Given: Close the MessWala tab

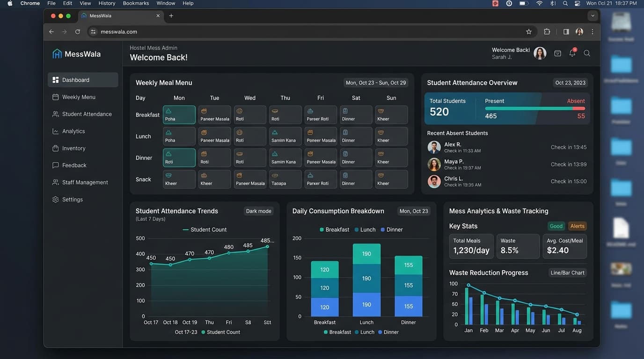Looking at the screenshot, I should [158, 16].
